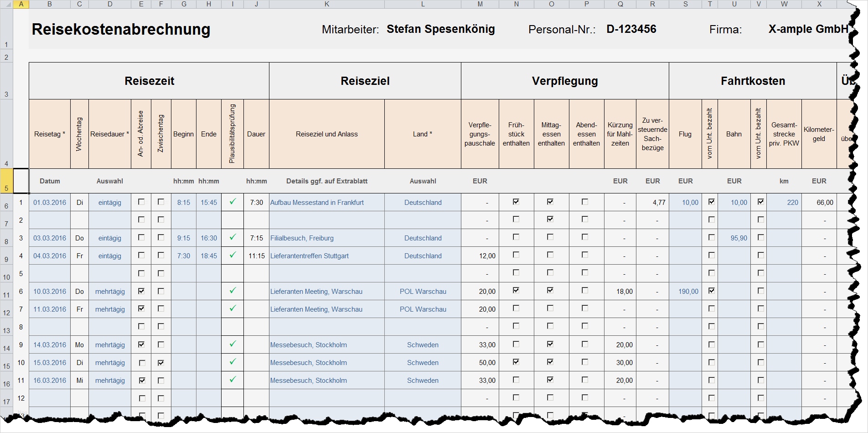Image resolution: width=868 pixels, height=433 pixels.
Task: Click the plausibility checkmark for 15.03.2016 row
Action: tap(232, 362)
